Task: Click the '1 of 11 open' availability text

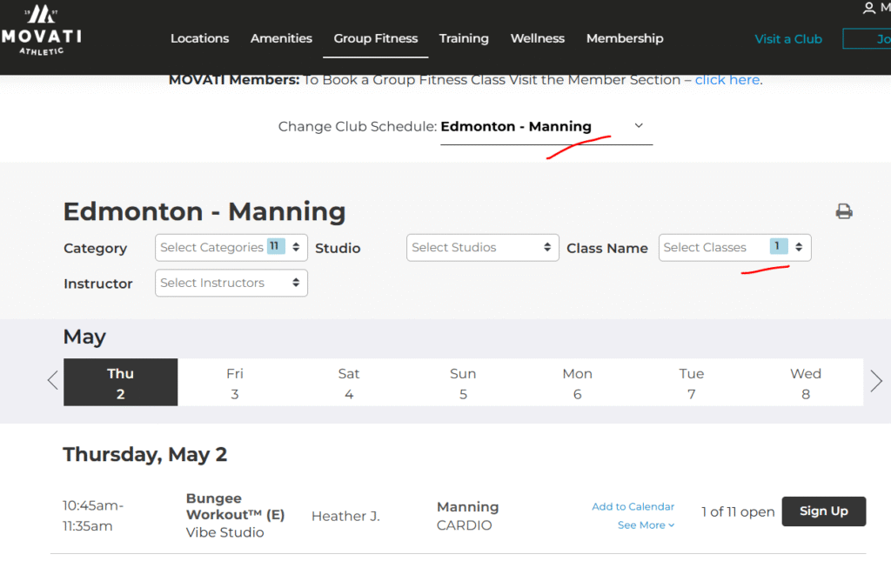Action: tap(738, 511)
